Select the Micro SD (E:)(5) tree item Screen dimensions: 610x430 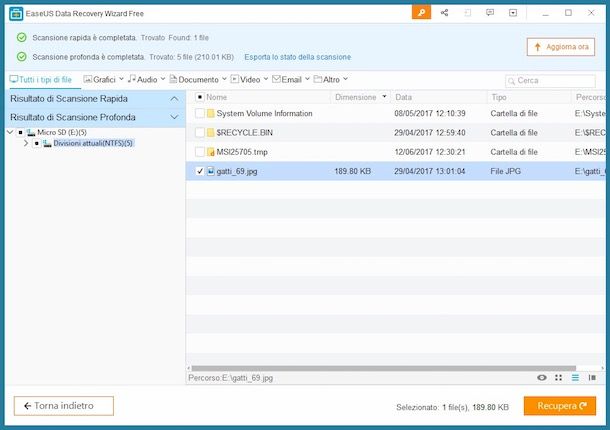tap(62, 133)
